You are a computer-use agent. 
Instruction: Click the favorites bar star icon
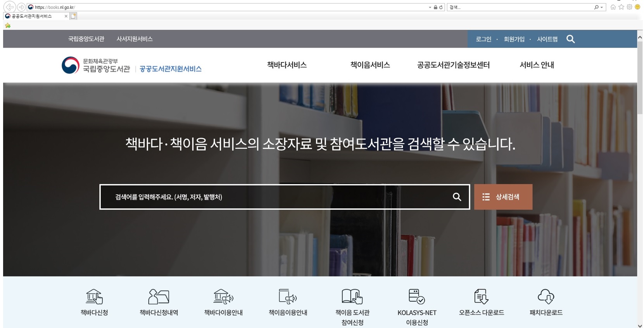click(8, 26)
